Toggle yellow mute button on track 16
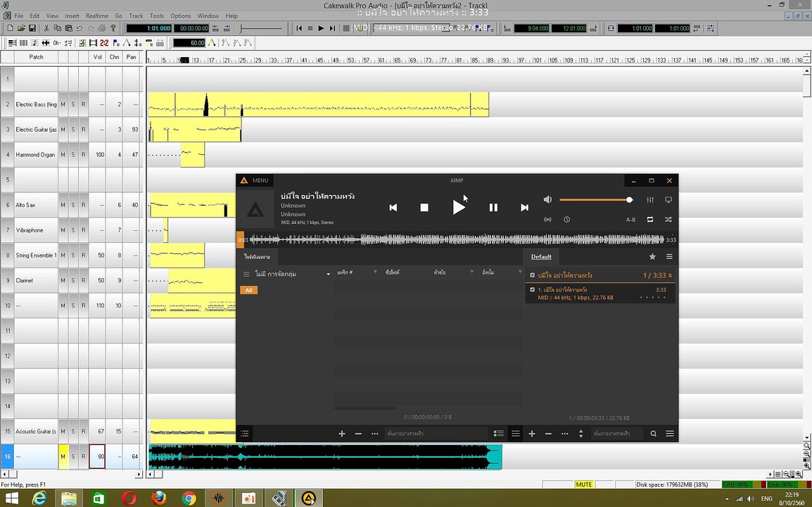Image resolution: width=812 pixels, height=507 pixels. (x=63, y=457)
